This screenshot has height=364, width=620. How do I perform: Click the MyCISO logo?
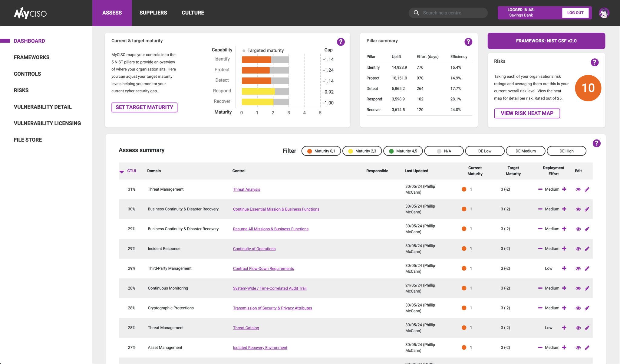point(30,13)
